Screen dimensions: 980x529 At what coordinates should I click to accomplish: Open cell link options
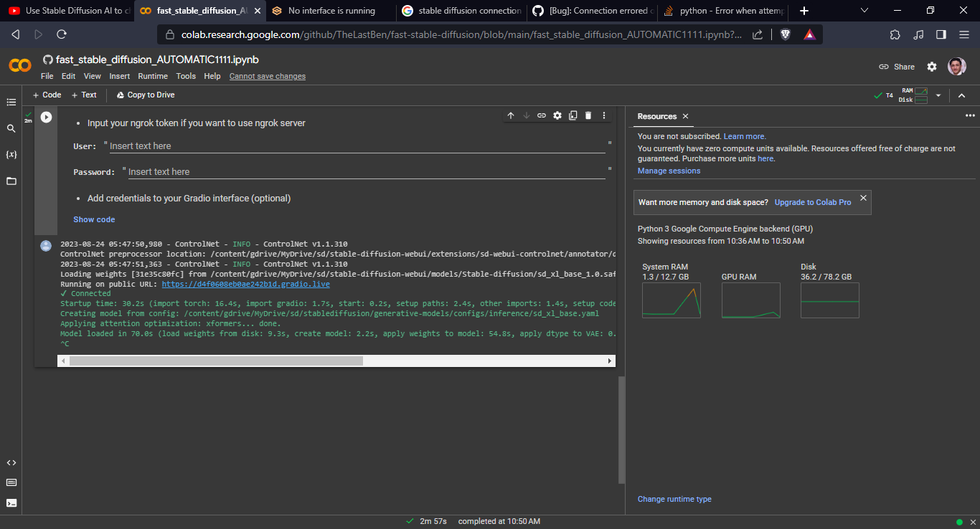(x=542, y=115)
